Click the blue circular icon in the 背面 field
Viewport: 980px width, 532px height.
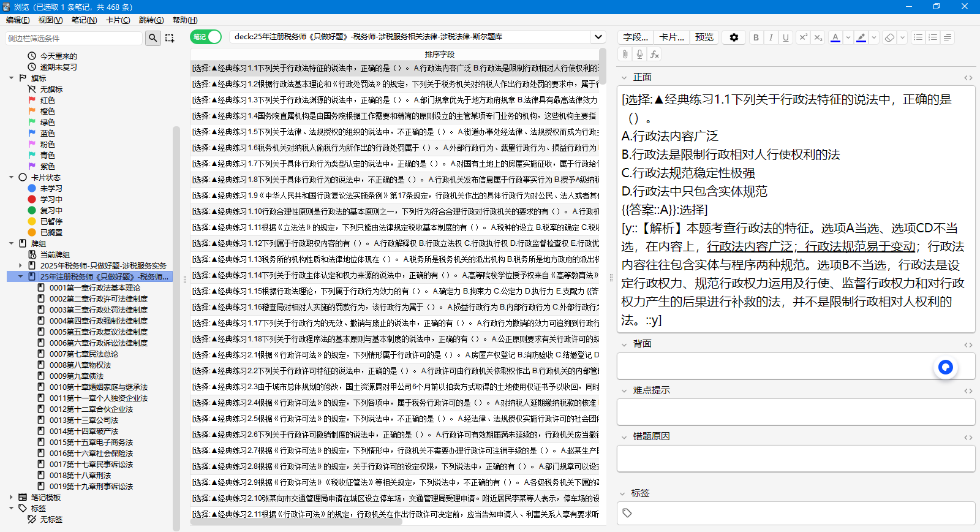click(x=946, y=367)
